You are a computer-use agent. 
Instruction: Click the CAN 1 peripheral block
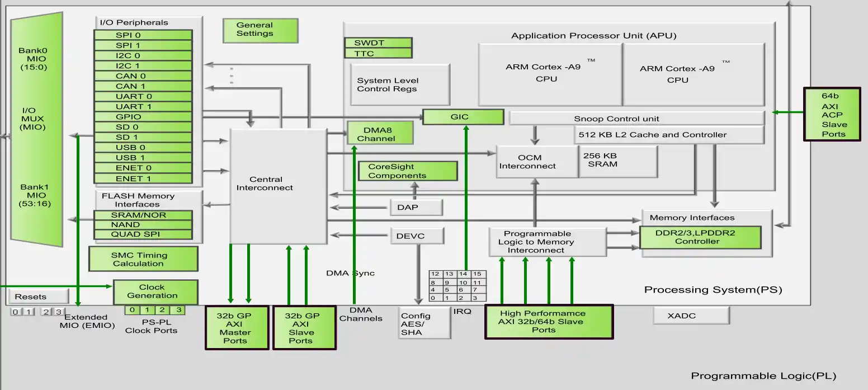[143, 86]
